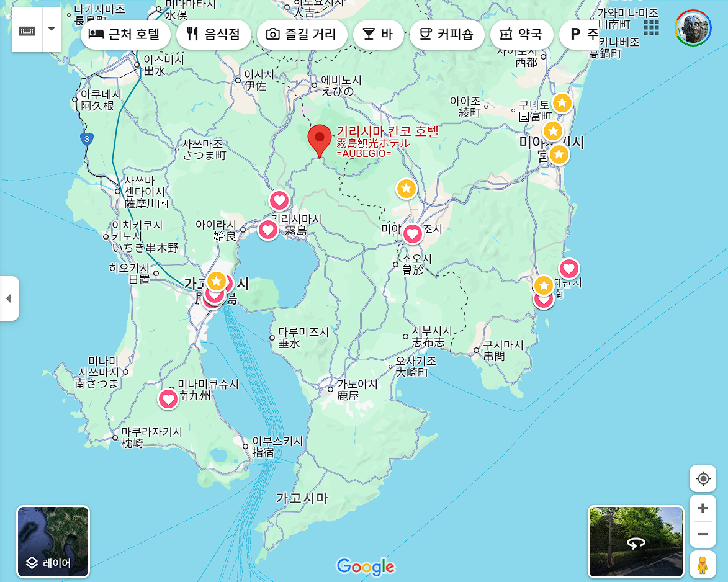Click the 소오시 曽於 city label
The height and width of the screenshot is (582, 728).
click(x=416, y=264)
